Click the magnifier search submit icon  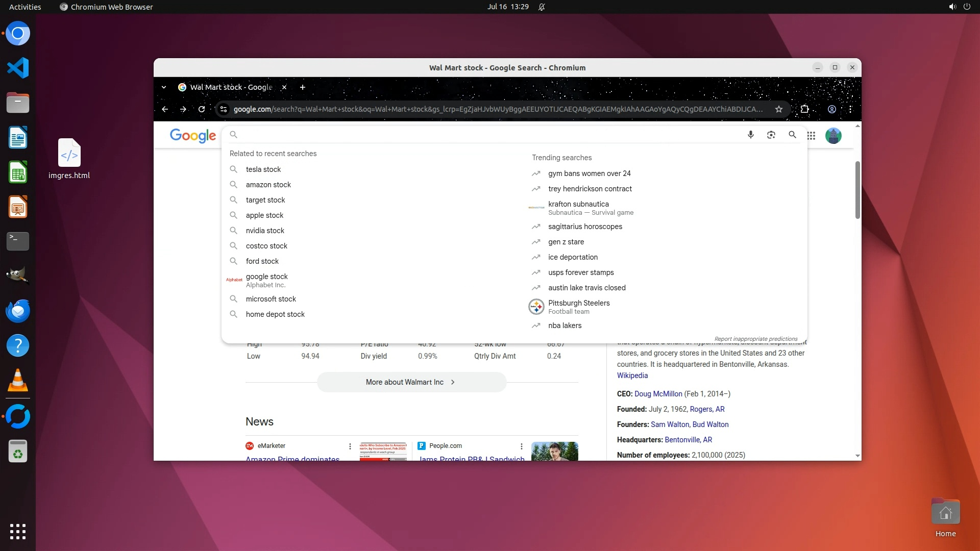[x=792, y=135]
